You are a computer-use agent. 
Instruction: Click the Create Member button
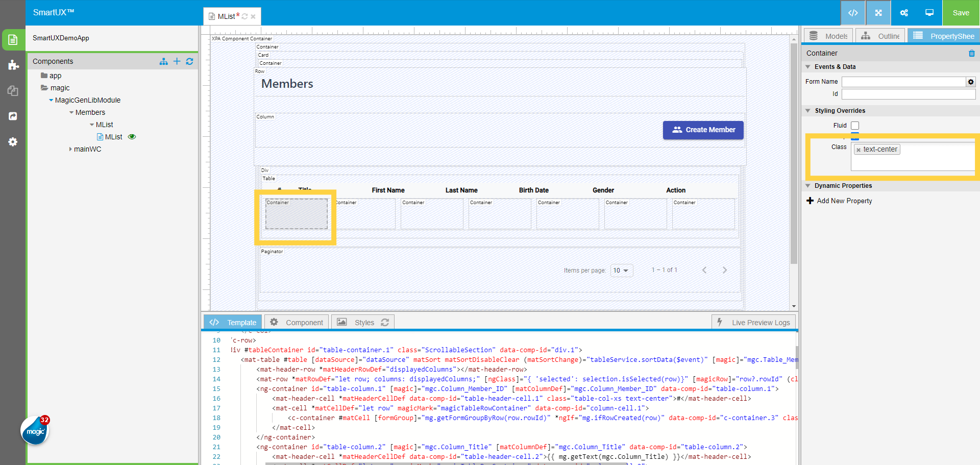703,130
